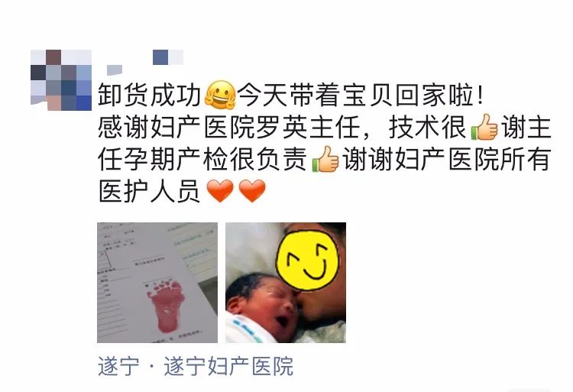Click the red footprint stamp on document

(166, 306)
